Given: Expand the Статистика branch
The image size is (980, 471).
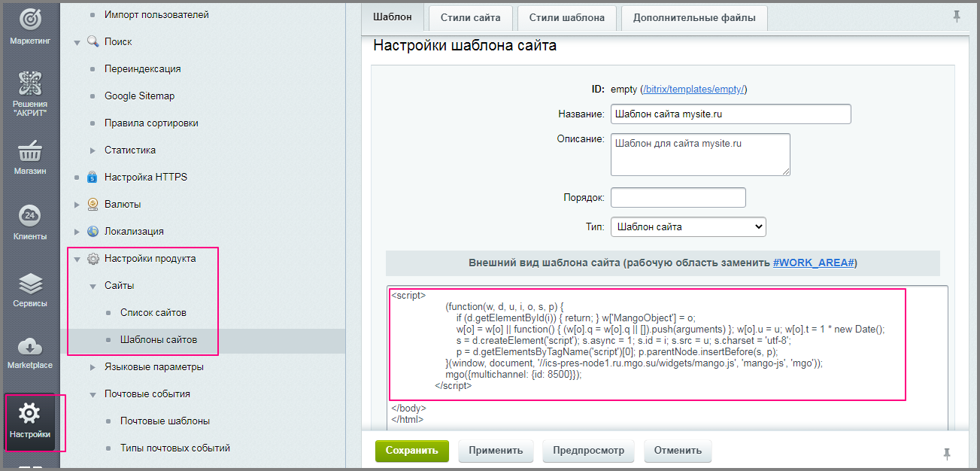Looking at the screenshot, I should click(x=93, y=150).
